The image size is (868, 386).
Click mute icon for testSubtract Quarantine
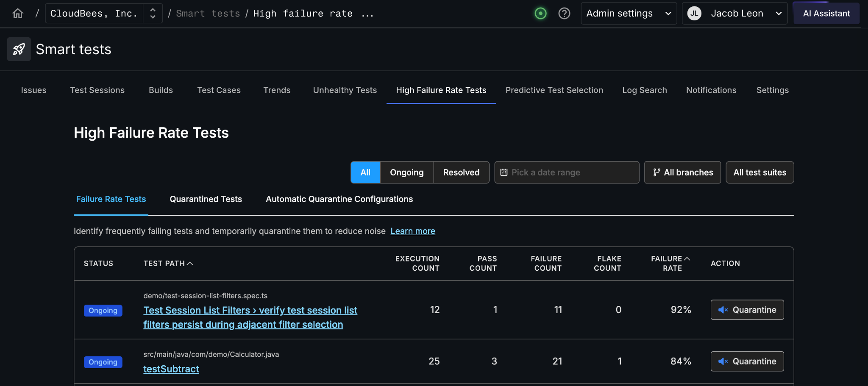click(723, 361)
